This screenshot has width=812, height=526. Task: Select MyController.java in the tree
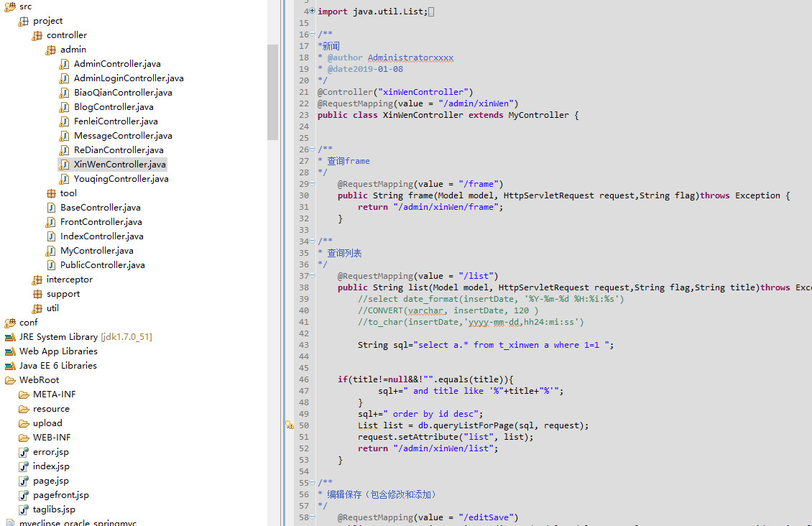(97, 251)
